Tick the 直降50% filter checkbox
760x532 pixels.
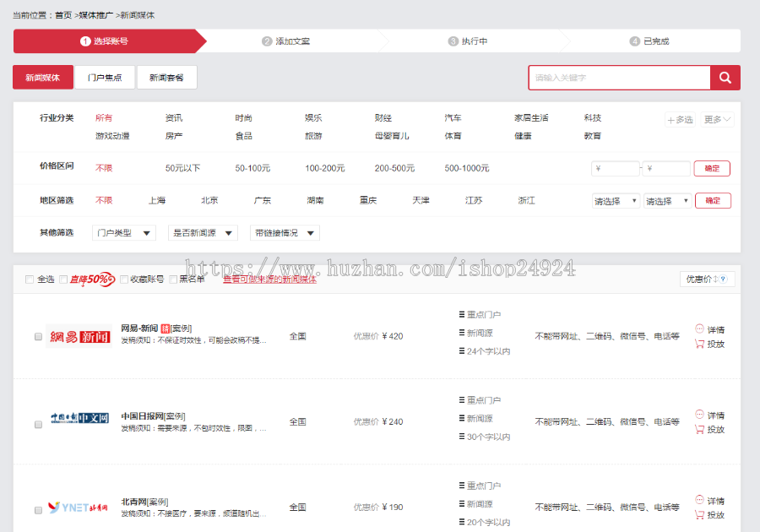[63, 280]
